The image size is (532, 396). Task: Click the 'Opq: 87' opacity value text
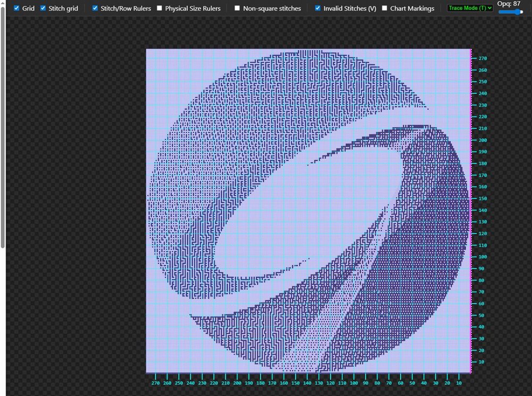(509, 4)
